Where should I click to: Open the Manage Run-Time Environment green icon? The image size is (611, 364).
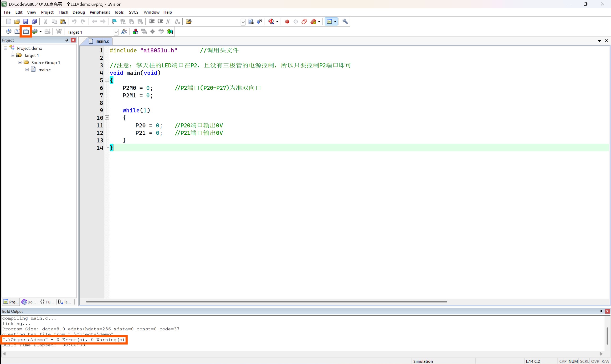[170, 31]
